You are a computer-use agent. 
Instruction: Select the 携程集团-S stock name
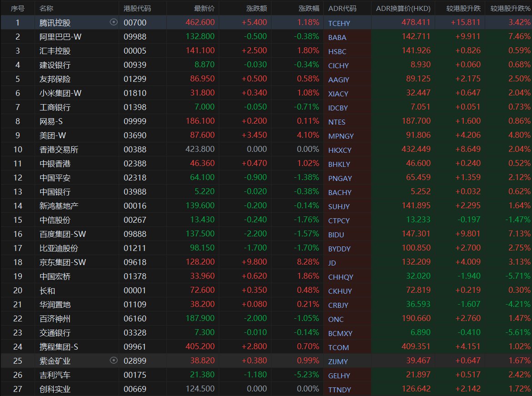tap(59, 347)
